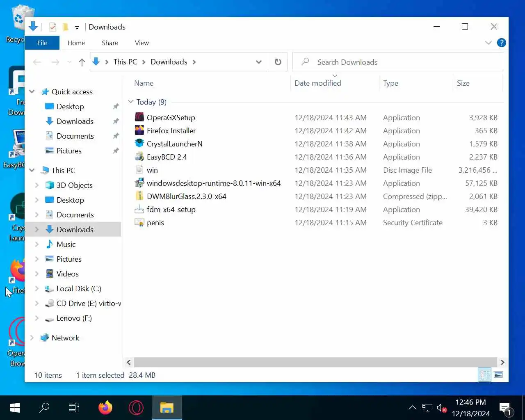Click the Refresh button beside address bar
The height and width of the screenshot is (420, 525).
[278, 62]
